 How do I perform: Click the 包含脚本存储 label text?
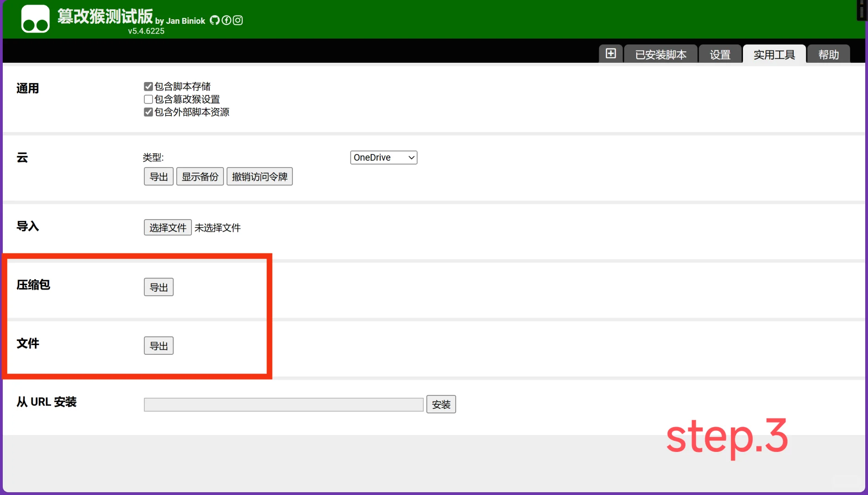click(182, 87)
